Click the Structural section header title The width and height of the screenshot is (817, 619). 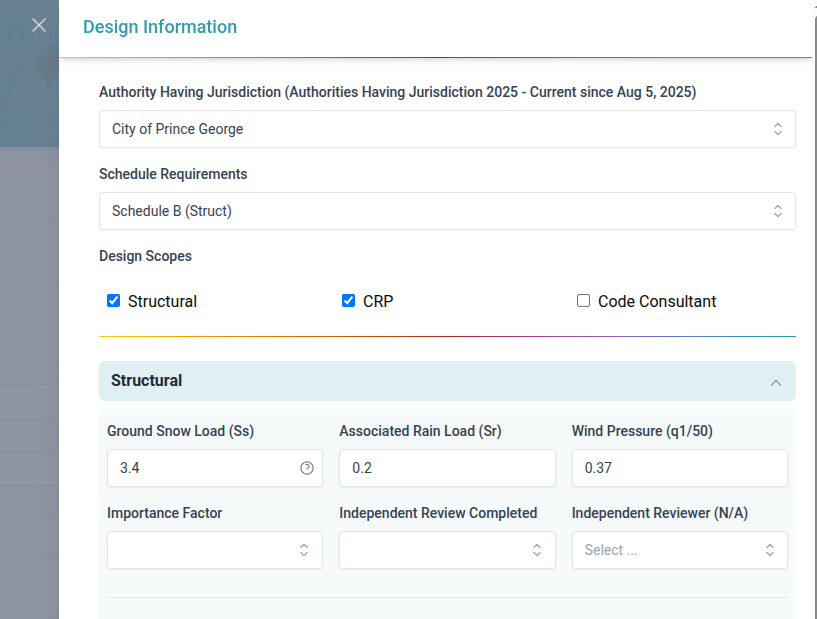click(x=147, y=381)
